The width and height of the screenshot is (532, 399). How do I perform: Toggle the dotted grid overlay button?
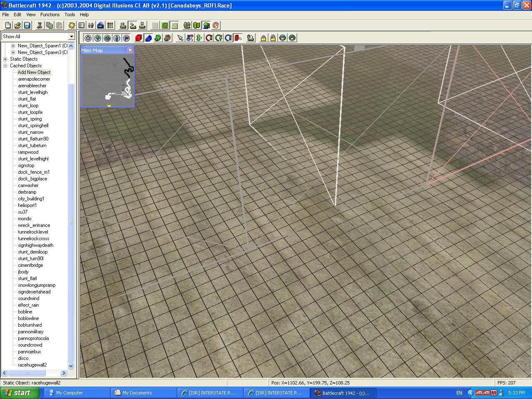[x=175, y=25]
